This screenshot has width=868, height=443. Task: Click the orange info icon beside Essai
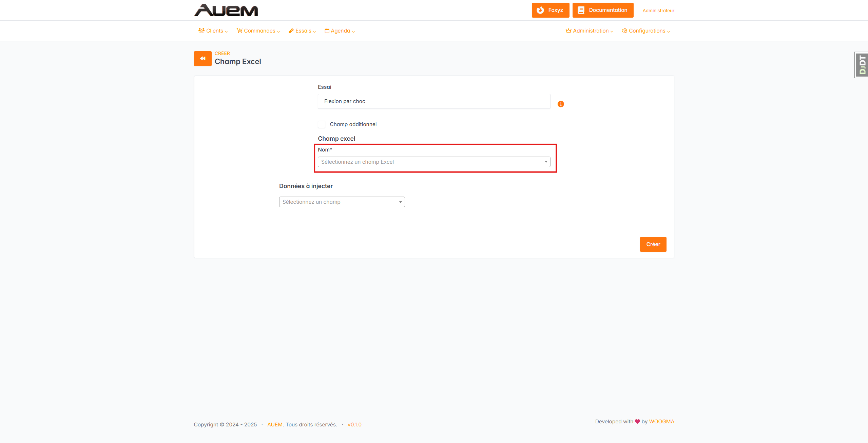point(560,104)
